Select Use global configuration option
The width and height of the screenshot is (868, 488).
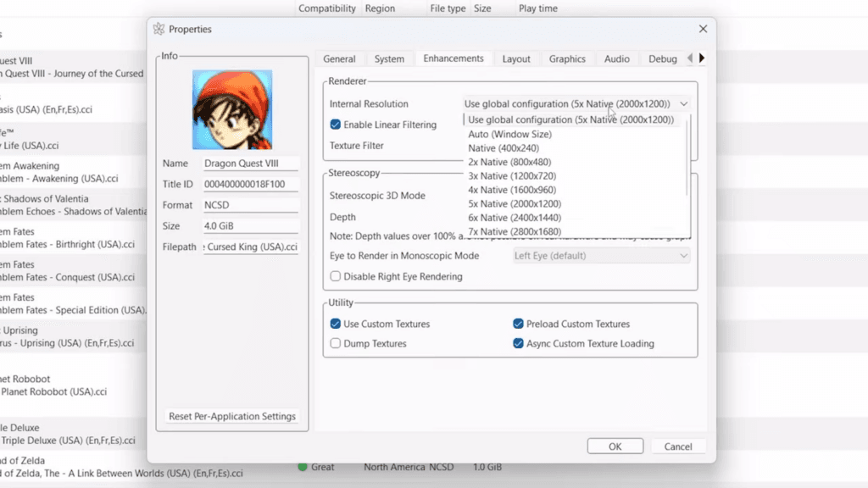coord(570,119)
